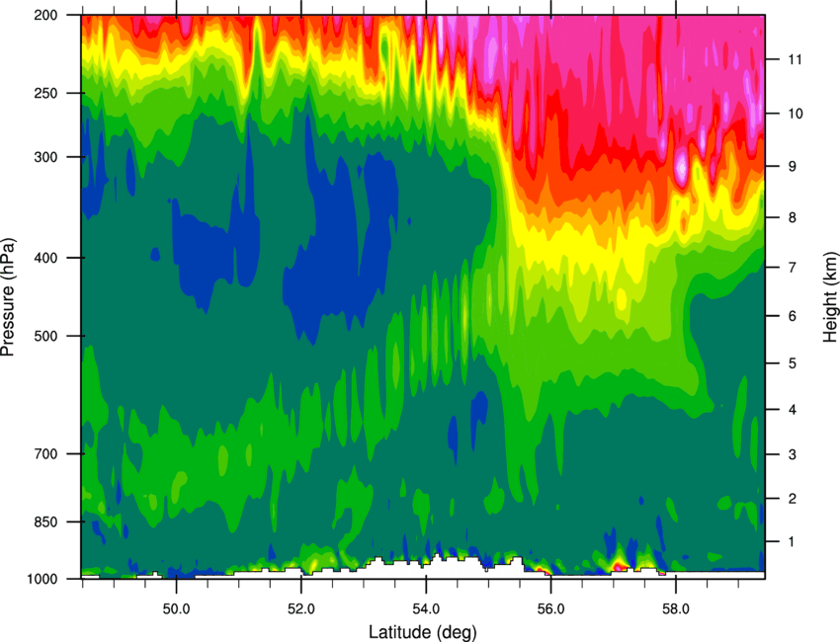Click the 56.0 latitude tick label
Image resolution: width=840 pixels, height=642 pixels.
click(550, 609)
